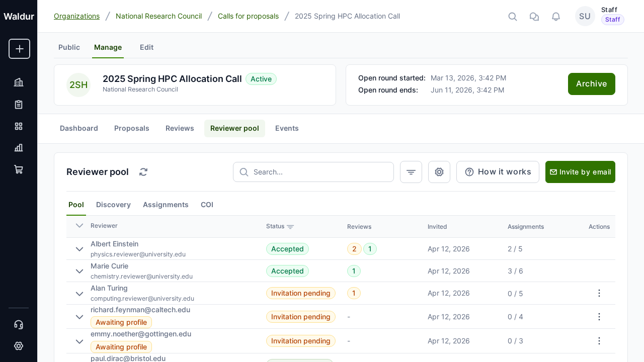The width and height of the screenshot is (644, 362).
Task: Filter by the Status column header
Action: click(290, 227)
